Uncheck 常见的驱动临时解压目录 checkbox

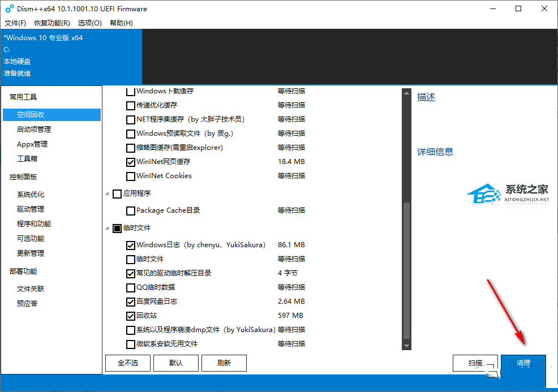(131, 274)
